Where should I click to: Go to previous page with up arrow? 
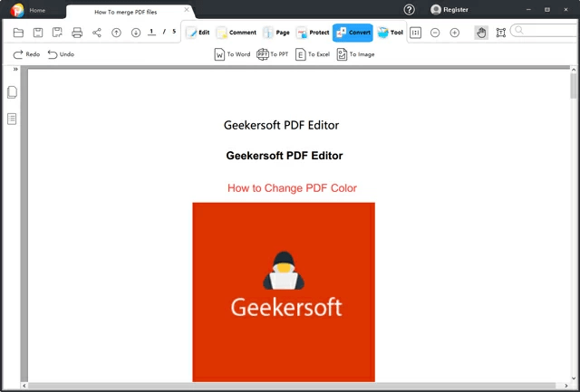[x=116, y=33]
